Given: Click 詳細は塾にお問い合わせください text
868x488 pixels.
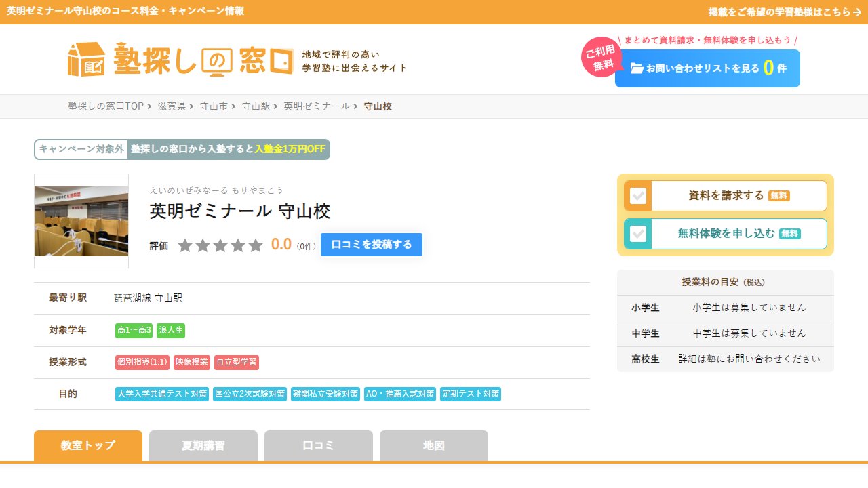Looking at the screenshot, I should point(749,359).
